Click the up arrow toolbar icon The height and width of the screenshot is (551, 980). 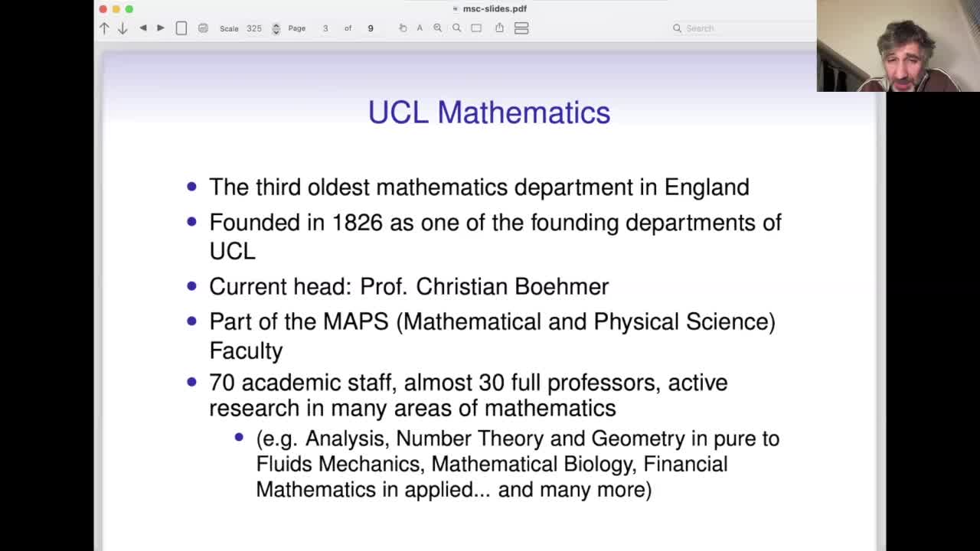(104, 28)
